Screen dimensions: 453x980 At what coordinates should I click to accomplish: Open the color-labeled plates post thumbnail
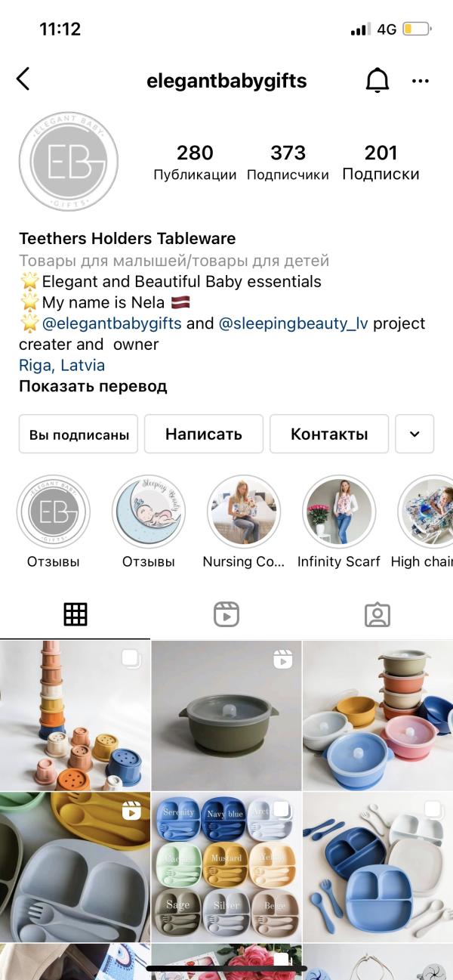(226, 866)
